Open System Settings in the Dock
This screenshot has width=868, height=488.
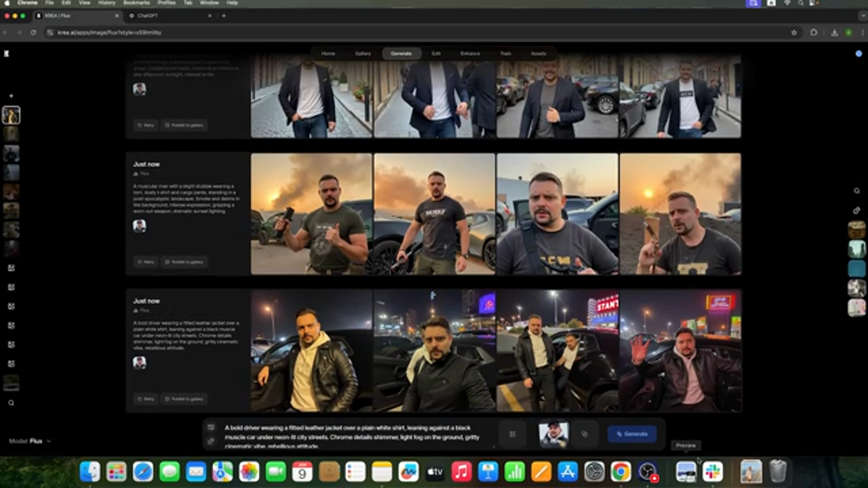coord(594,471)
